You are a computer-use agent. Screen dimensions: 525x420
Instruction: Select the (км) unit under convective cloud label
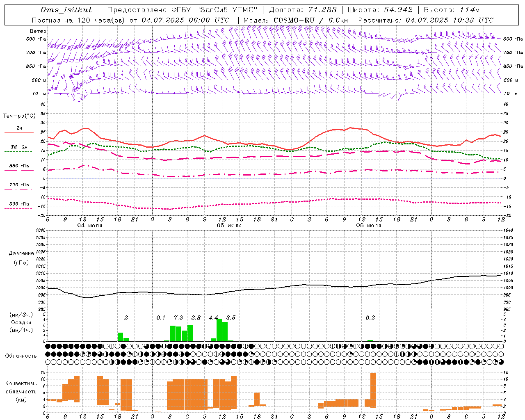pyautogui.click(x=21, y=399)
